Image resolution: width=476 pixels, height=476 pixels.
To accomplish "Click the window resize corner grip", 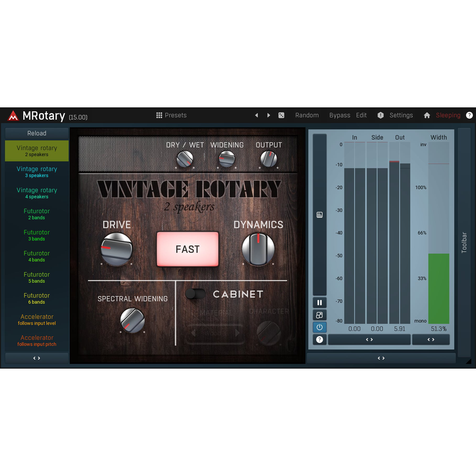I will pyautogui.click(x=469, y=361).
